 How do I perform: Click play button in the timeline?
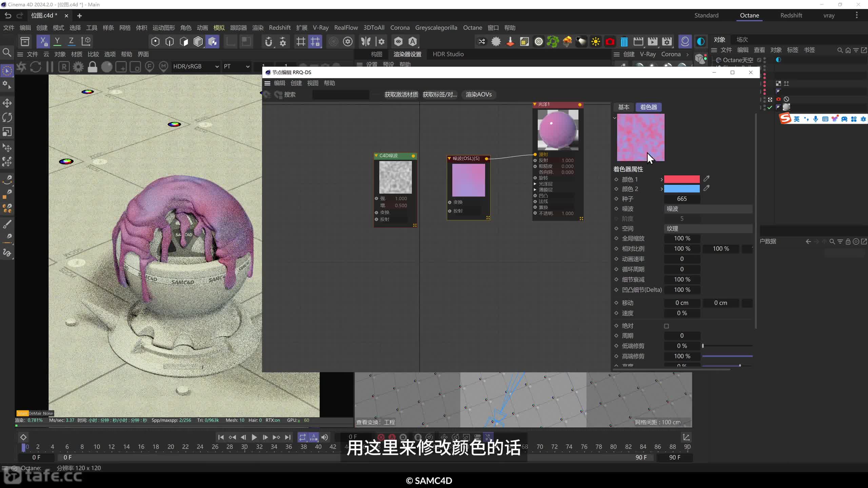tap(254, 437)
